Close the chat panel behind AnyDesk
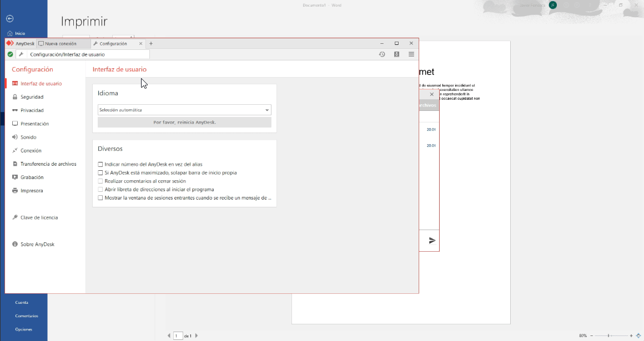 [432, 94]
